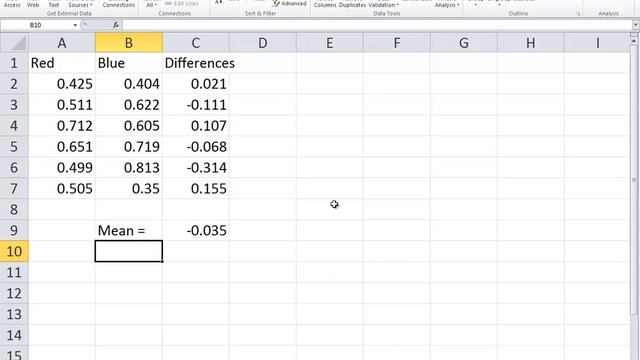Viewport: 640px width, 360px height.
Task: Select cell containing 0.021
Action: click(196, 84)
